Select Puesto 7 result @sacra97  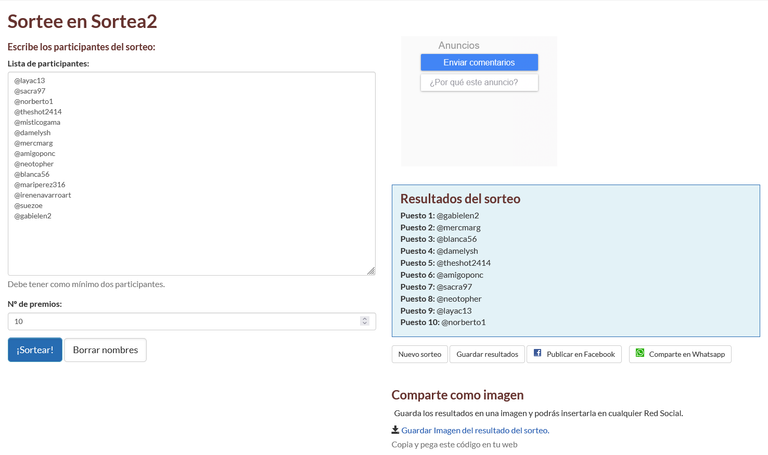pos(436,287)
